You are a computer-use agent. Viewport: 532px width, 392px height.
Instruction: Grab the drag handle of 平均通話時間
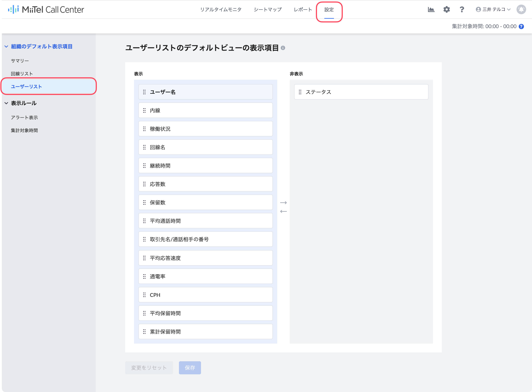144,221
